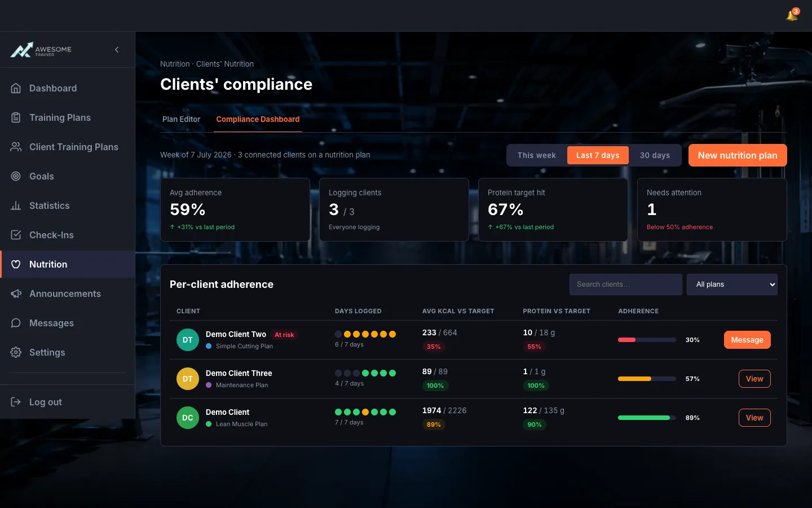Image resolution: width=812 pixels, height=508 pixels.
Task: Click Demo Client Two's days logged dots
Action: [x=365, y=334]
